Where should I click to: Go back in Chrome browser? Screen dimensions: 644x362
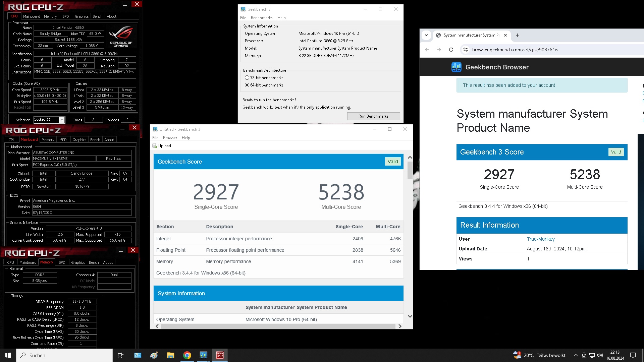tap(427, 50)
